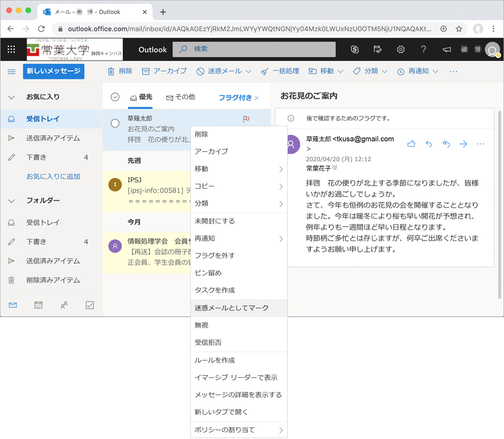Click the お気に入りに追加 link
This screenshot has height=439, width=504.
click(x=53, y=177)
